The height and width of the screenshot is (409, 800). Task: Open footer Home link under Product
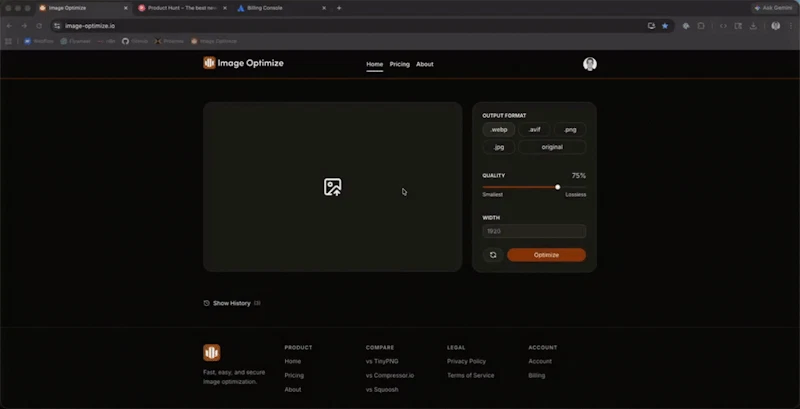tap(293, 361)
